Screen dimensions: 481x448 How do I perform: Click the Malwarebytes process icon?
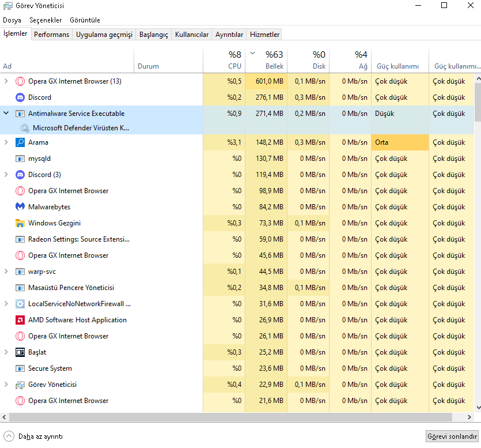click(20, 207)
